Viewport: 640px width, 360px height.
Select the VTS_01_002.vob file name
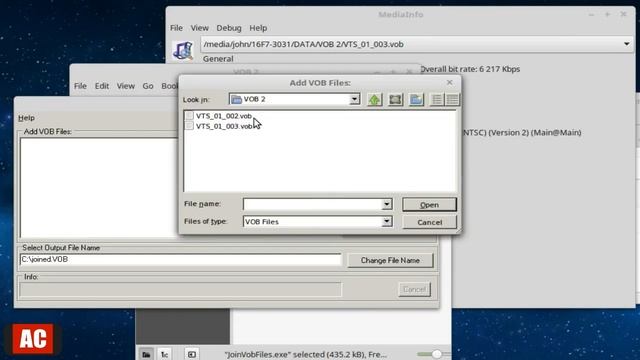(x=224, y=116)
